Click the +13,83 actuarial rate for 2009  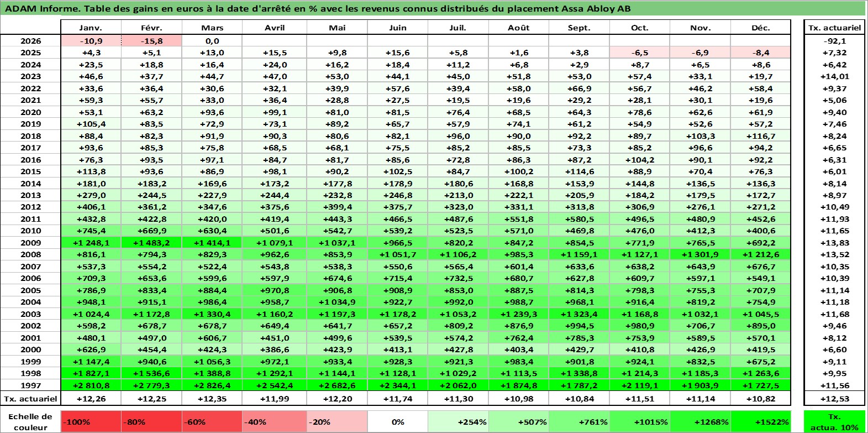click(834, 243)
